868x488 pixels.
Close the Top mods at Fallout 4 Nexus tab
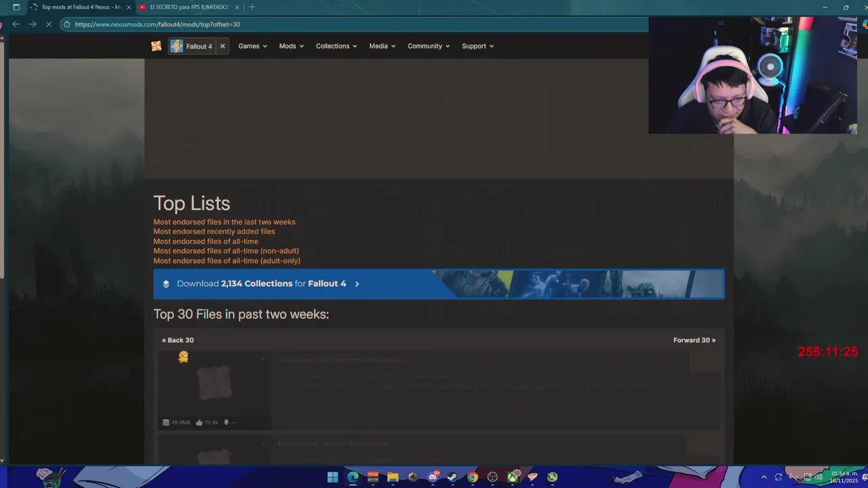pyautogui.click(x=129, y=7)
